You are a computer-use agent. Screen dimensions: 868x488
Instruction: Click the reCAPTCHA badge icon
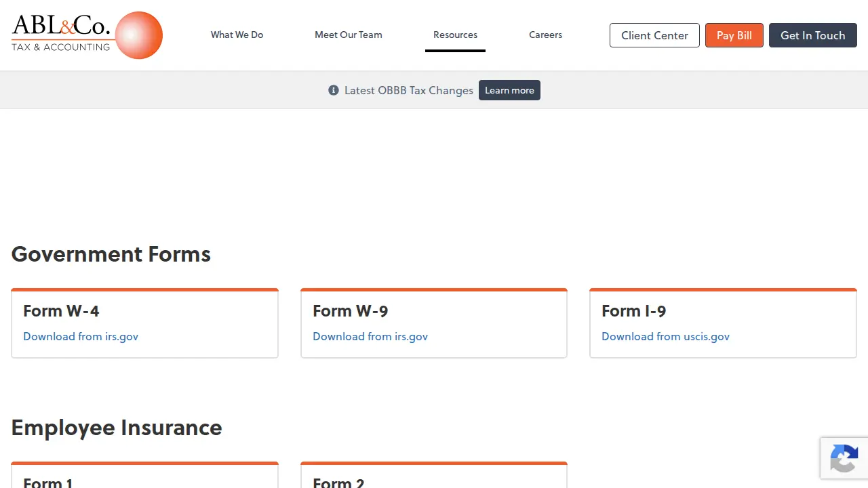[844, 458]
